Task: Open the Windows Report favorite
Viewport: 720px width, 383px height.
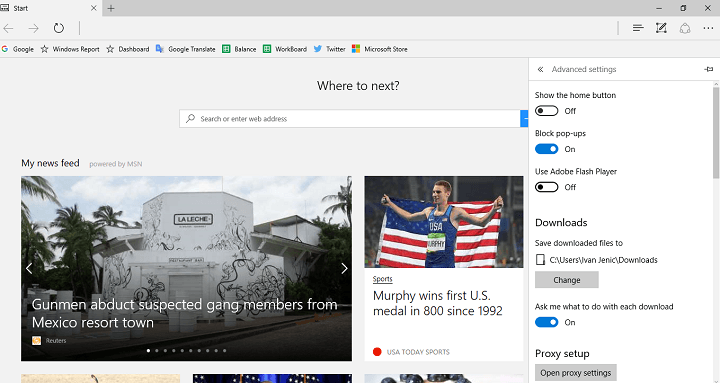Action: (70, 49)
